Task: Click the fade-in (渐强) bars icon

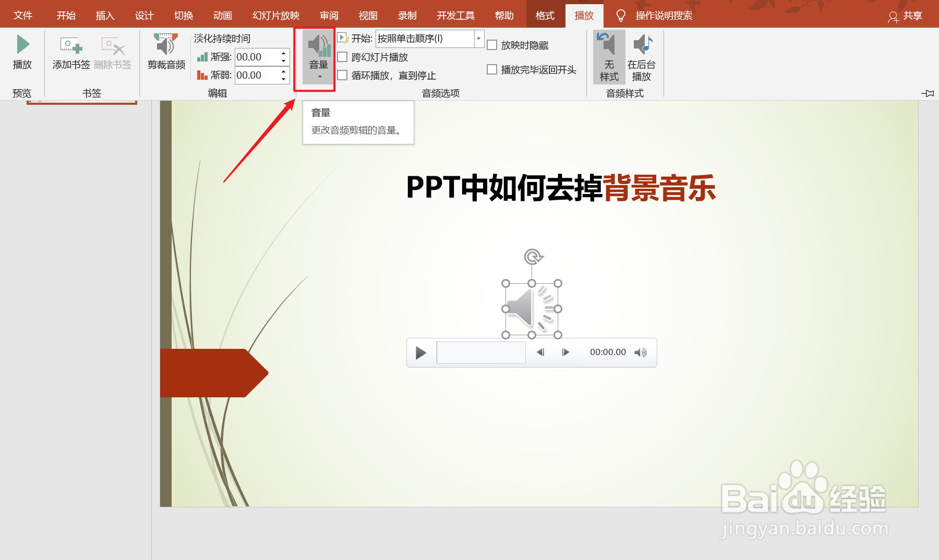Action: pyautogui.click(x=202, y=57)
